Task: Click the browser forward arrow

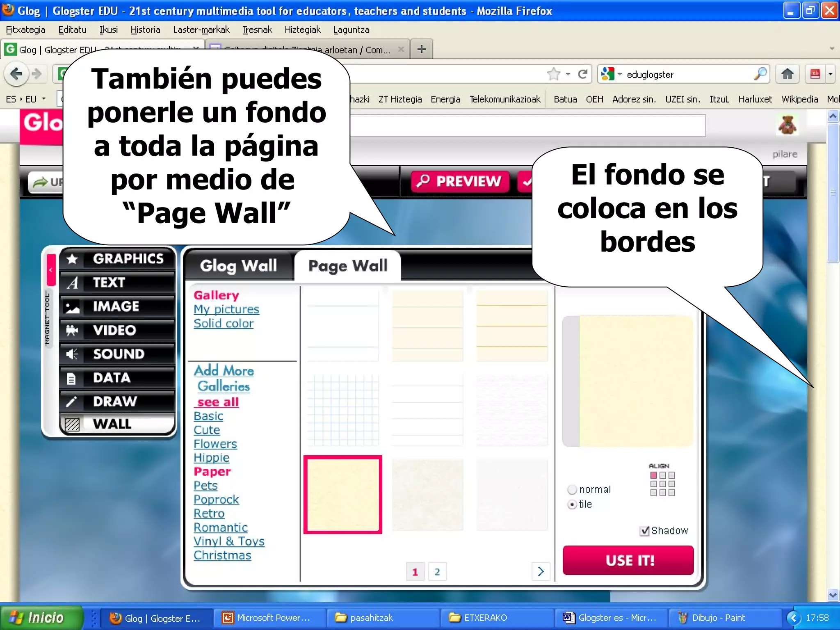Action: (37, 74)
